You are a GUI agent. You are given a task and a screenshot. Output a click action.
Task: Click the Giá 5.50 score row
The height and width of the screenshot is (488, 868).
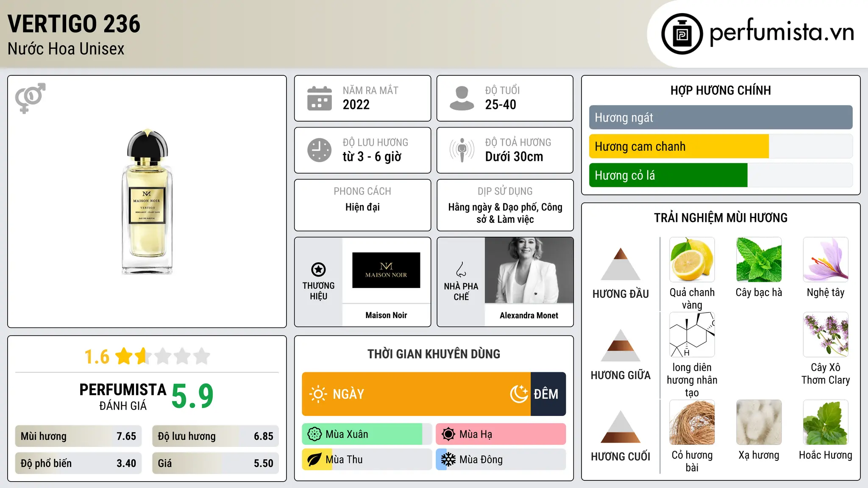tap(216, 463)
